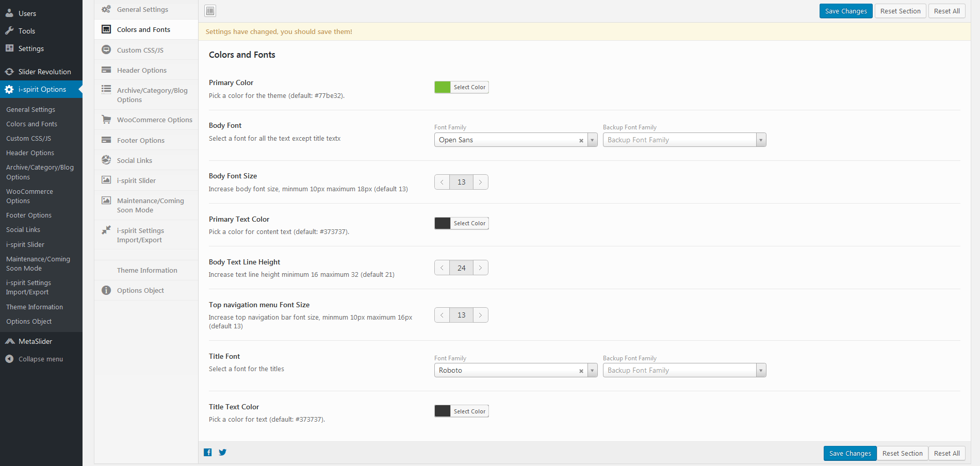Click the Options Object info icon

106,290
